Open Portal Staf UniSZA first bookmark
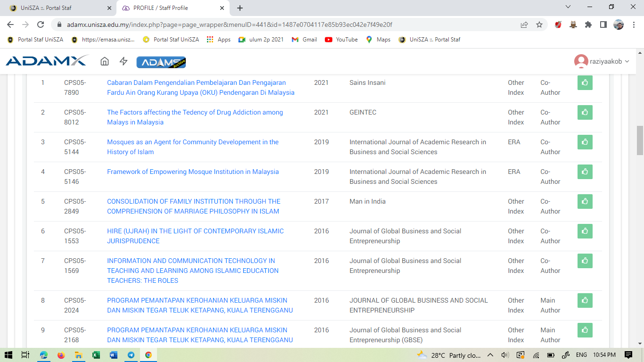The height and width of the screenshot is (362, 644). point(35,40)
